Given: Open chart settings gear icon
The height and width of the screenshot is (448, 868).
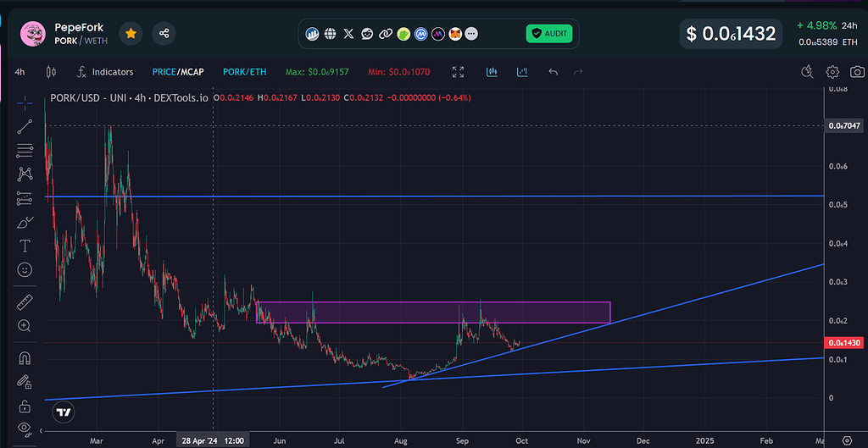Looking at the screenshot, I should point(832,72).
